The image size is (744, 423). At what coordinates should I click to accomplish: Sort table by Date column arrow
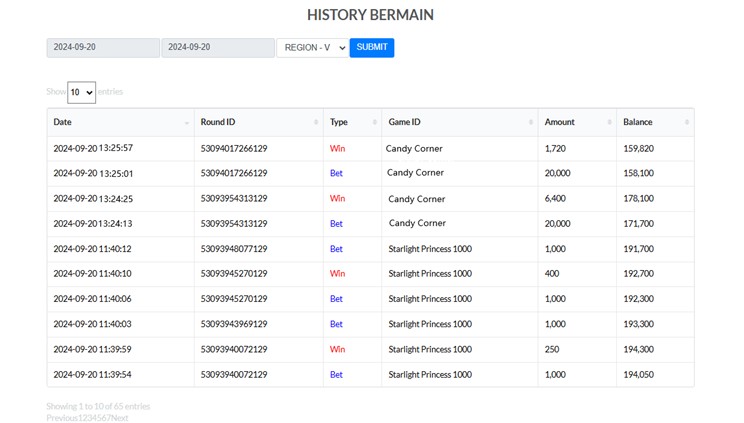186,123
